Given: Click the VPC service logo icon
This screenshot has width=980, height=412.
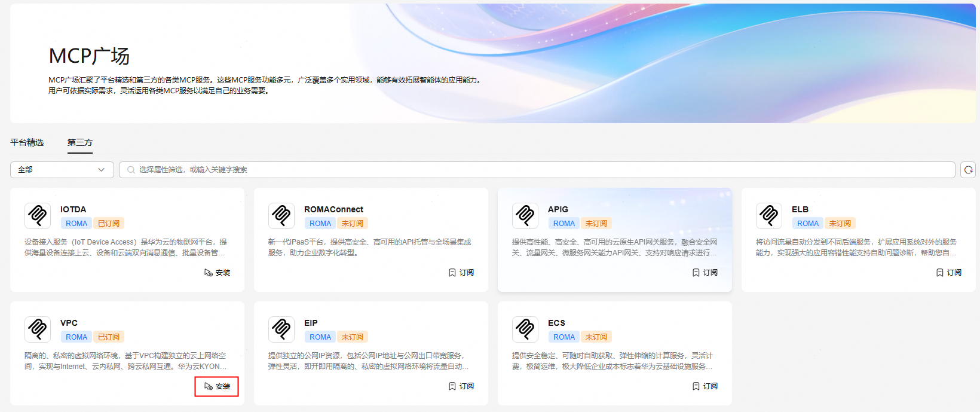Looking at the screenshot, I should pyautogui.click(x=38, y=329).
